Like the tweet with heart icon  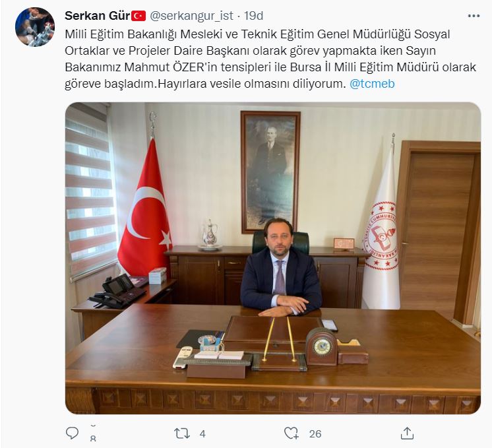pos(292,433)
